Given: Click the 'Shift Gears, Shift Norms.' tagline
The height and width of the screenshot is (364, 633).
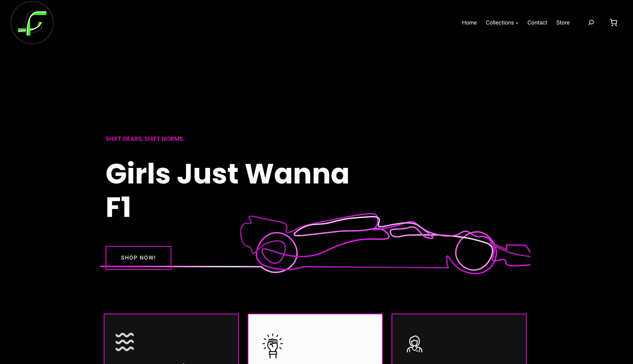Looking at the screenshot, I should (x=145, y=139).
